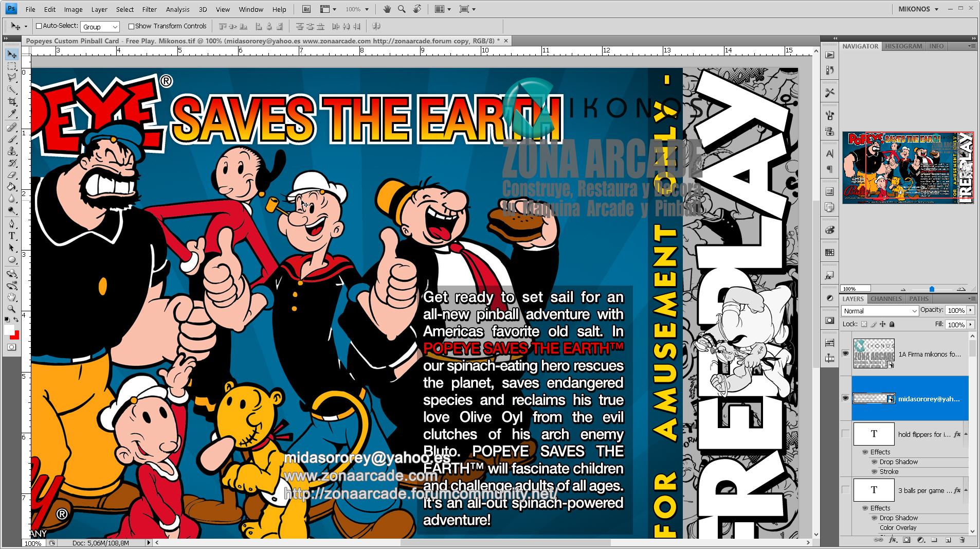Hide the 1A Firma mikonos layer
This screenshot has height=549, width=980.
(845, 353)
